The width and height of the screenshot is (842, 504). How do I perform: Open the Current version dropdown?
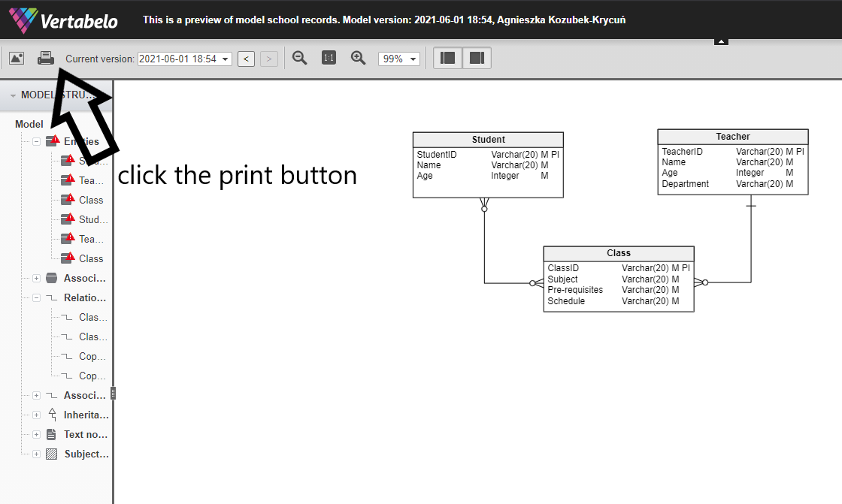click(185, 59)
